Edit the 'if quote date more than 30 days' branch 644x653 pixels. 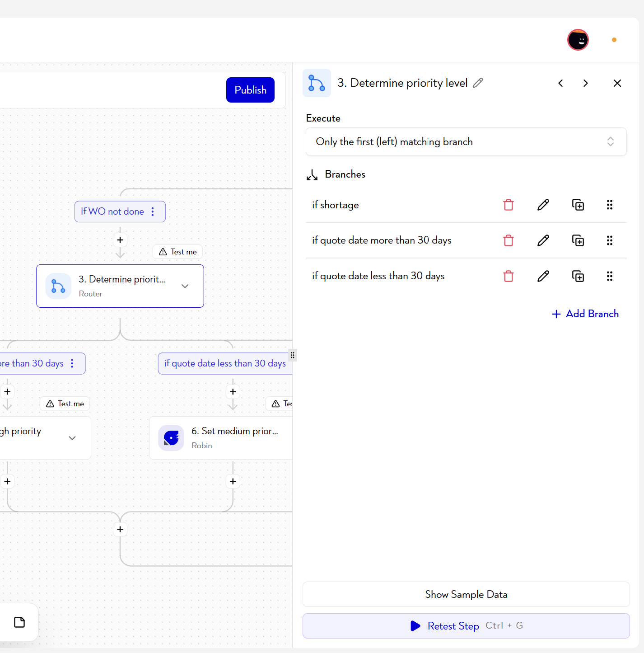(x=543, y=240)
